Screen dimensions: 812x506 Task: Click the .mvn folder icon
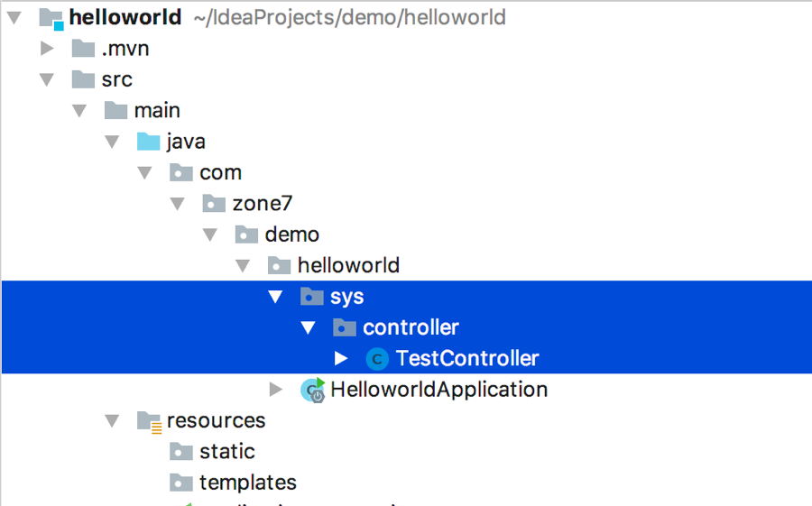[x=83, y=49]
